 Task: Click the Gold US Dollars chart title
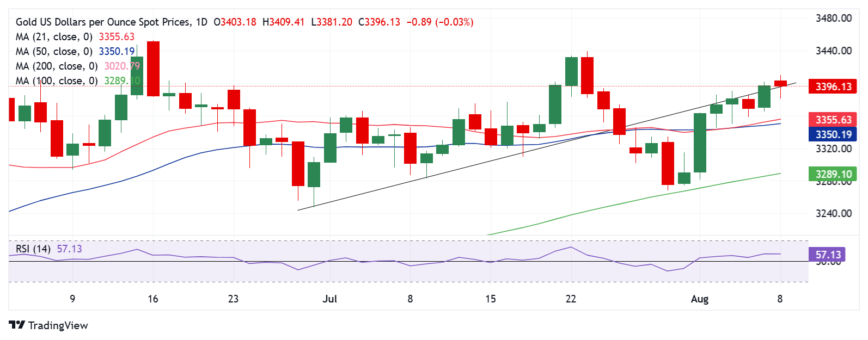[x=103, y=22]
